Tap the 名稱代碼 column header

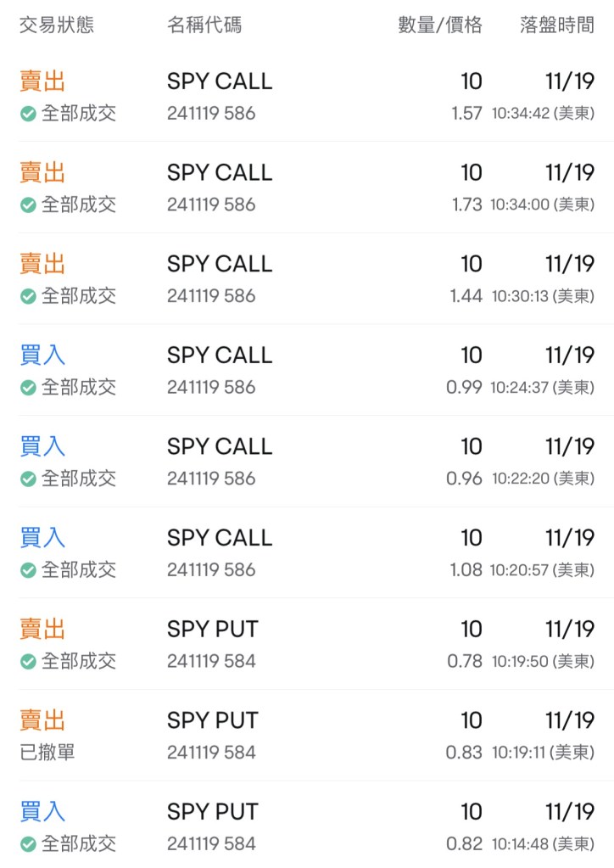[x=204, y=25]
